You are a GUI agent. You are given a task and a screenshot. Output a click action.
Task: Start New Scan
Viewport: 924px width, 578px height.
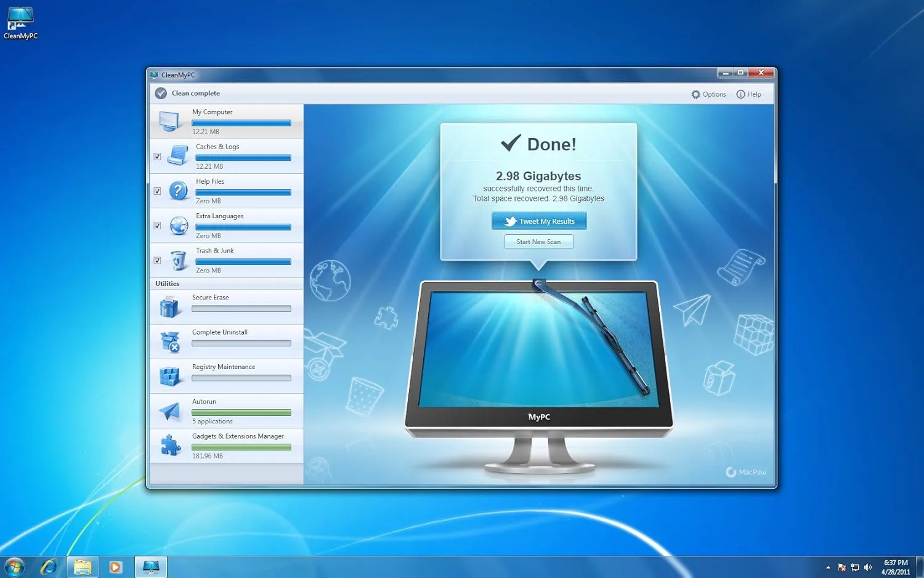point(538,242)
